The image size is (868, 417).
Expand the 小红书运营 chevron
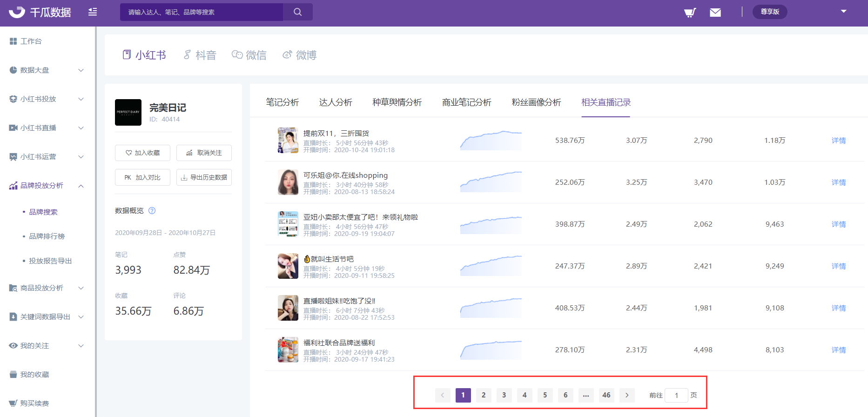pyautogui.click(x=81, y=157)
